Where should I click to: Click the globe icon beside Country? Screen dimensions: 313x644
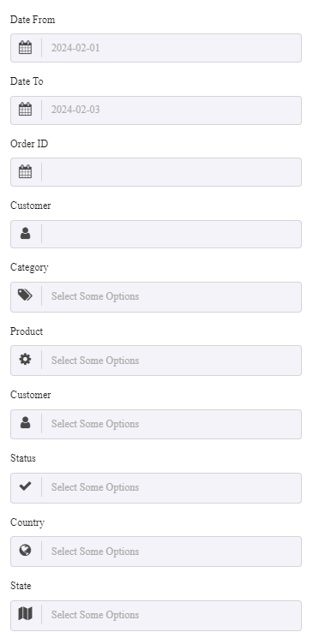click(x=25, y=551)
